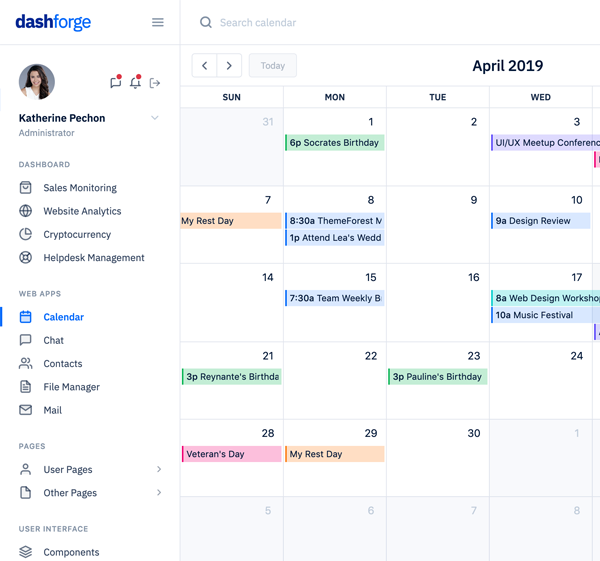Expand Other Pages submenu
This screenshot has width=600, height=561.
(159, 493)
